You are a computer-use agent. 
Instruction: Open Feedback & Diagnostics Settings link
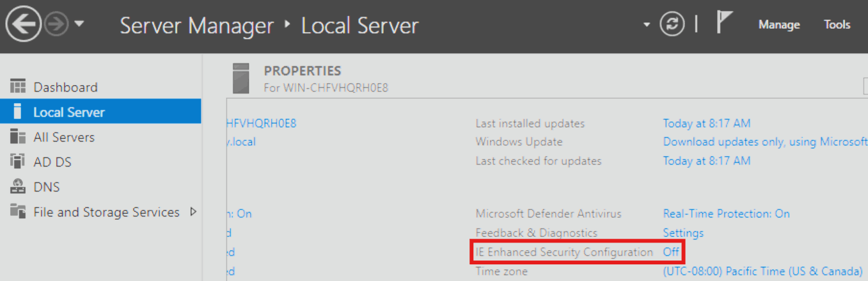point(683,233)
